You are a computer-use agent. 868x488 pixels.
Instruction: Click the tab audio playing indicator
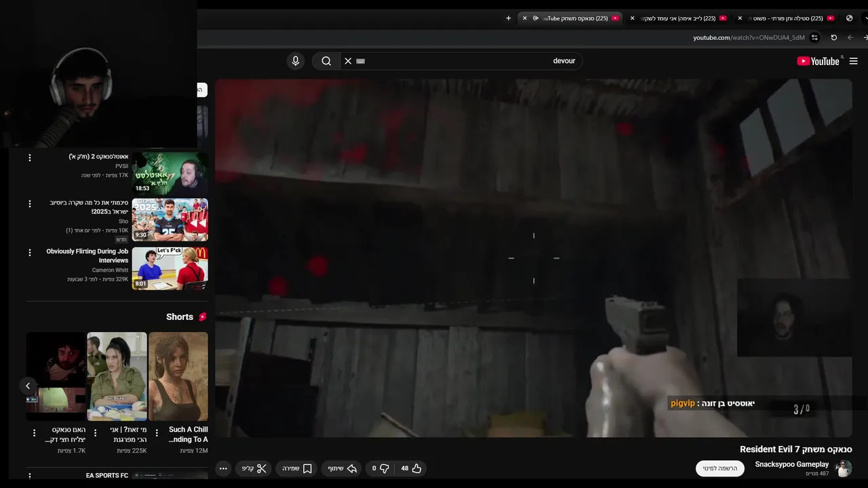(536, 18)
